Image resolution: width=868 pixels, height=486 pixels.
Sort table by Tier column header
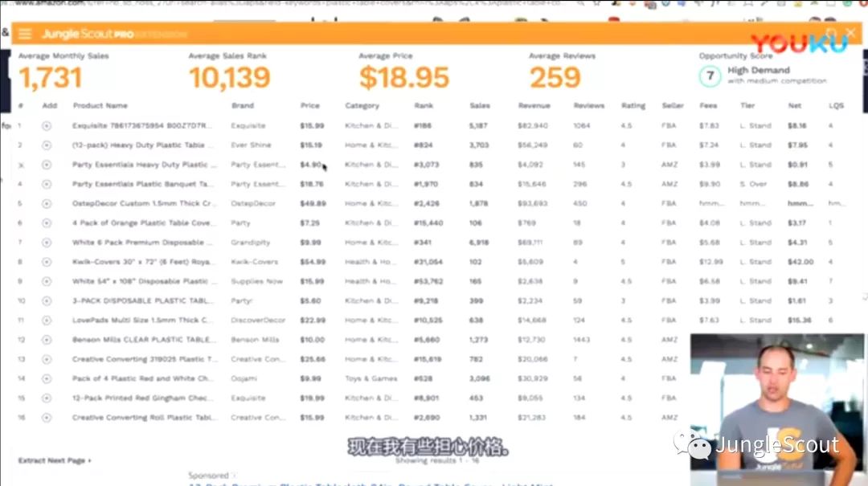(x=747, y=105)
